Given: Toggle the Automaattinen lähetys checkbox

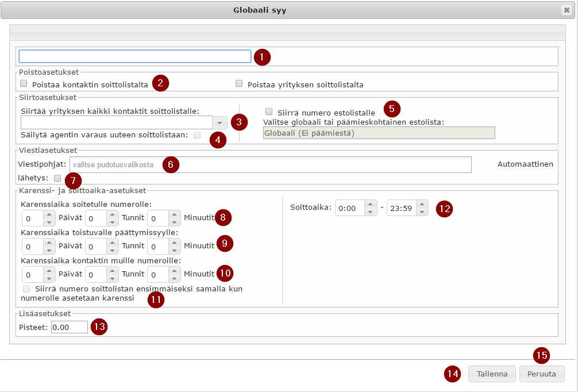Looking at the screenshot, I should (x=57, y=178).
